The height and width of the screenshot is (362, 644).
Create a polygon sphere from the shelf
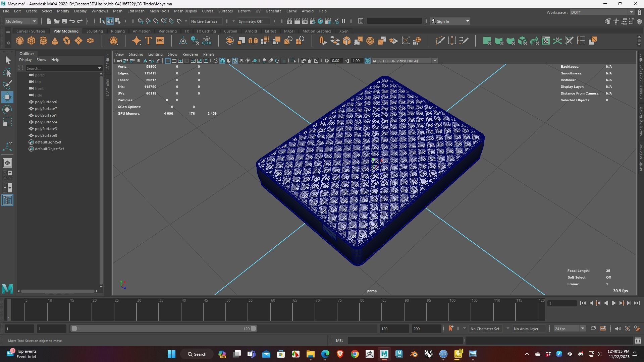pyautogui.click(x=20, y=41)
